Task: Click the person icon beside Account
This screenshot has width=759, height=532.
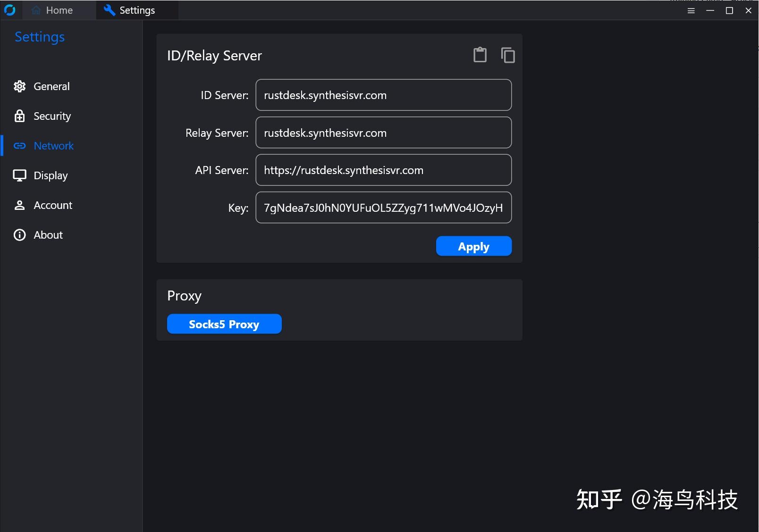Action: 19,205
